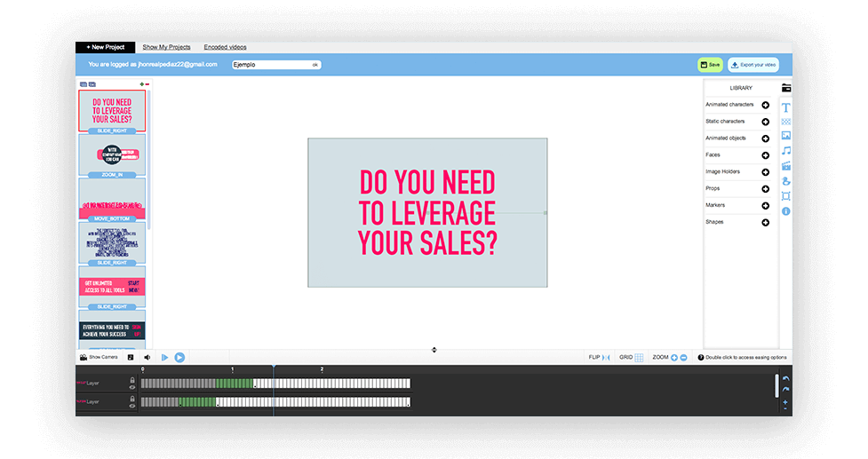Image resolution: width=868 pixels, height=459 pixels.
Task: Click the green Save button
Action: [x=709, y=65]
